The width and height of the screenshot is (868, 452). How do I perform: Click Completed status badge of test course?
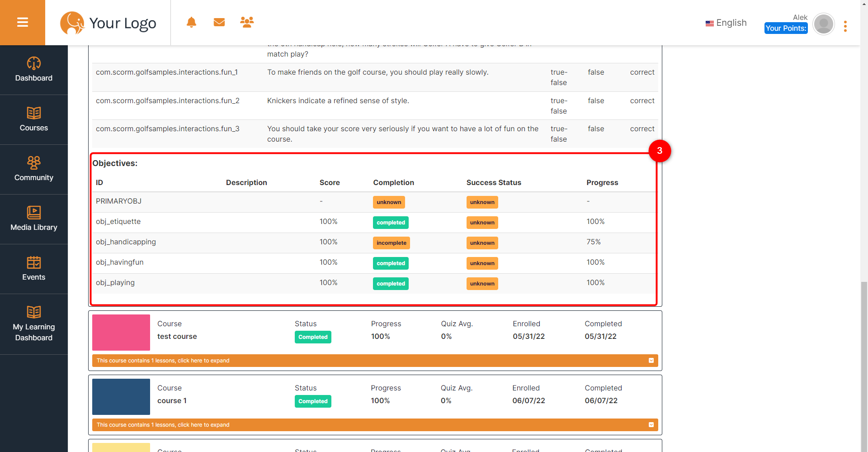pos(313,337)
